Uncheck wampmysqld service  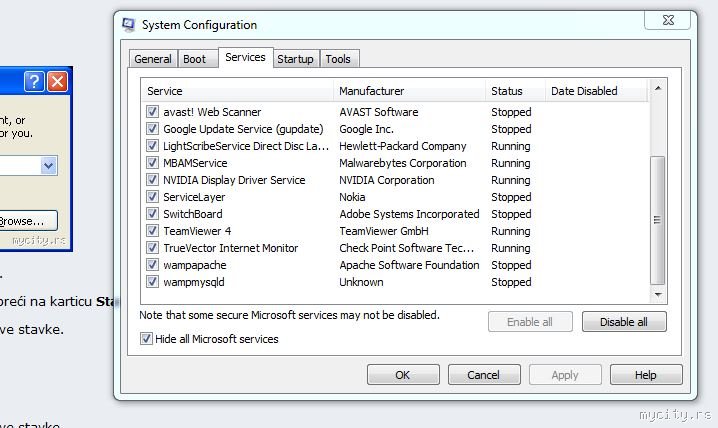(x=152, y=282)
